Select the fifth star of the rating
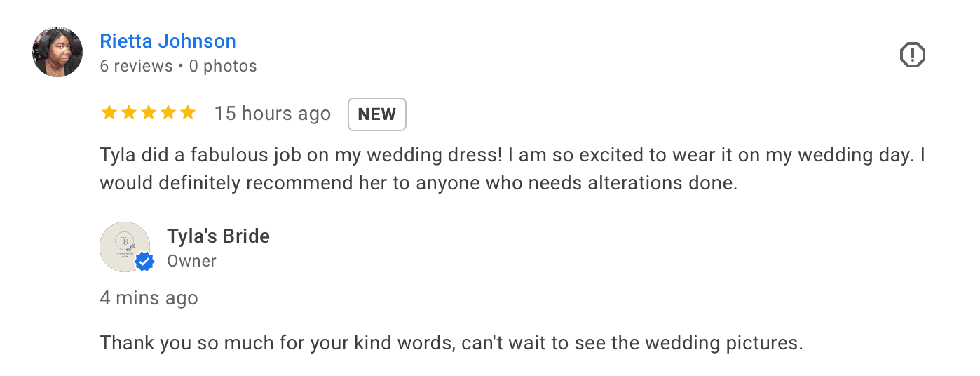This screenshot has width=980, height=376. (188, 113)
